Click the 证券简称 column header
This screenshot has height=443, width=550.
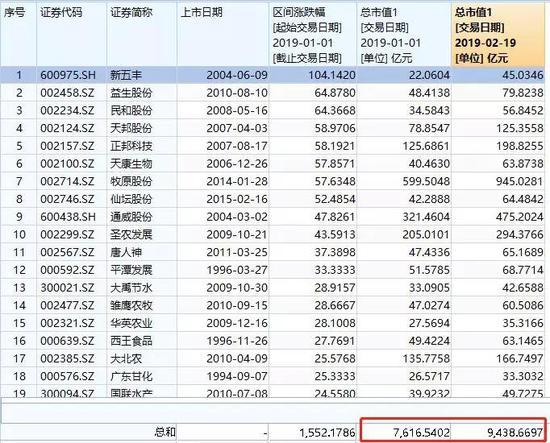click(x=142, y=34)
